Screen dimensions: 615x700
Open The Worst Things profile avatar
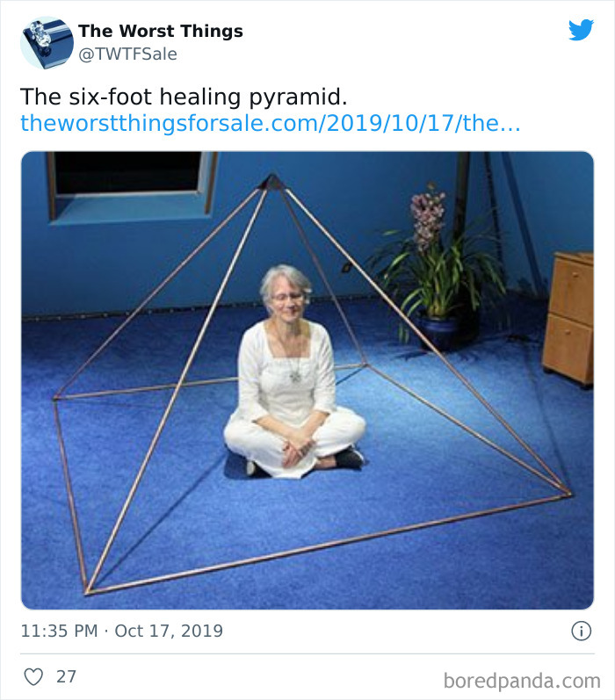point(47,42)
